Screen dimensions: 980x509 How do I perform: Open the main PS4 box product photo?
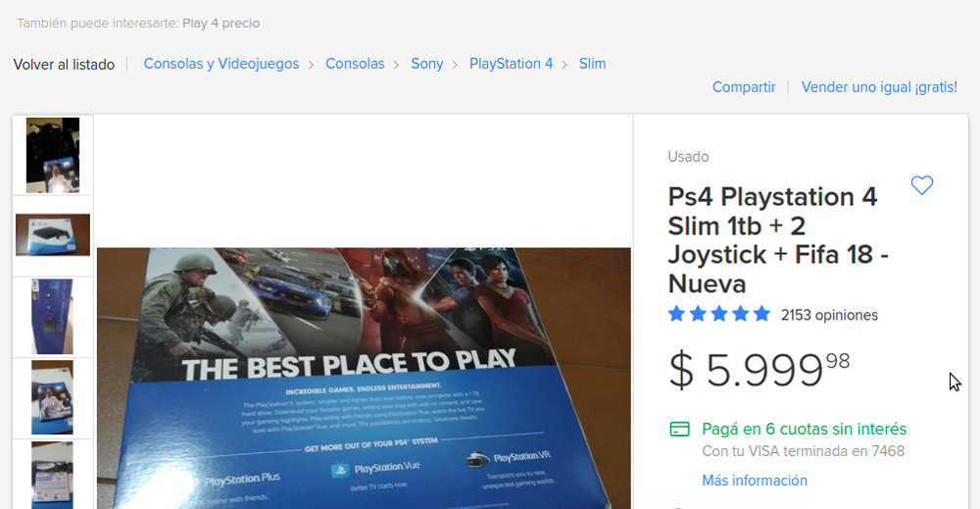(x=364, y=378)
